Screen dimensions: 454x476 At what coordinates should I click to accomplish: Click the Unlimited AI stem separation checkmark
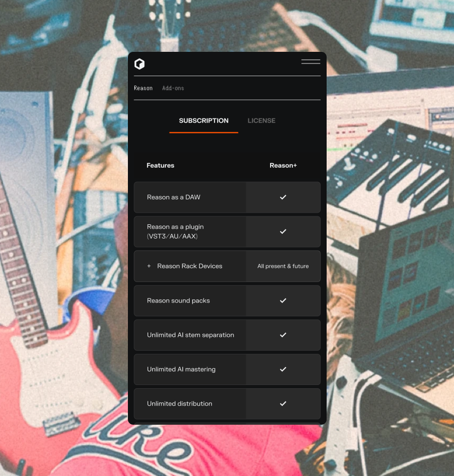[283, 335]
